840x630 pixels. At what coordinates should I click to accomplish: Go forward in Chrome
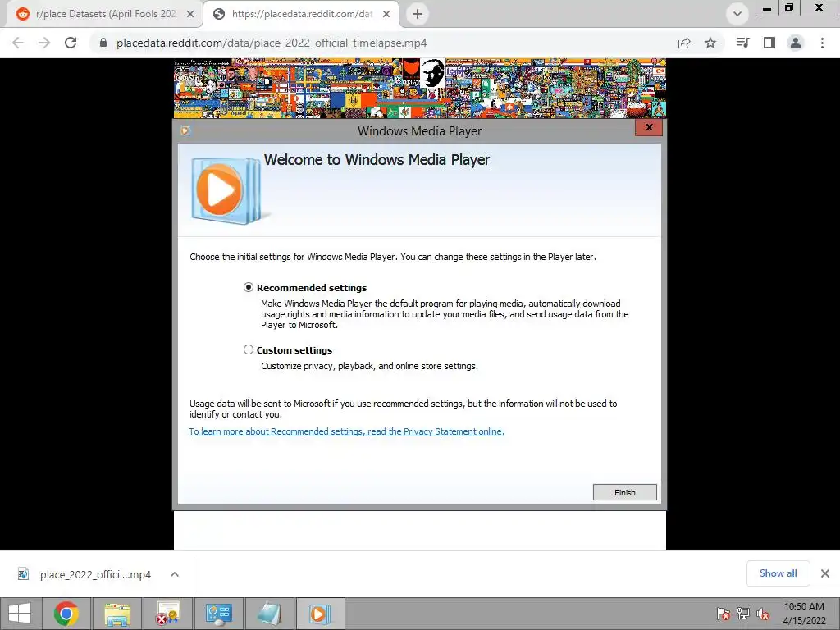pos(44,43)
